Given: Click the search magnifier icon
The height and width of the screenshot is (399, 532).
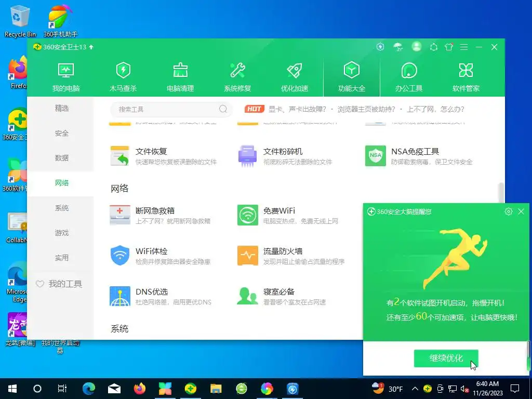Looking at the screenshot, I should (x=223, y=109).
